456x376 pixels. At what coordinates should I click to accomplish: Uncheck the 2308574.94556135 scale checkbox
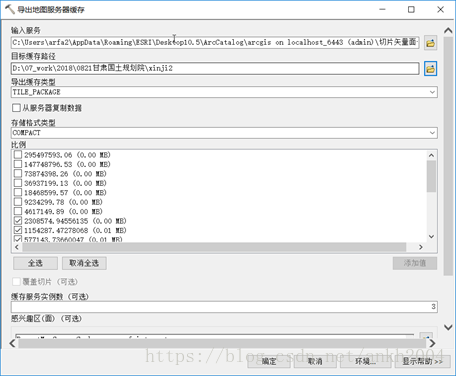point(18,221)
